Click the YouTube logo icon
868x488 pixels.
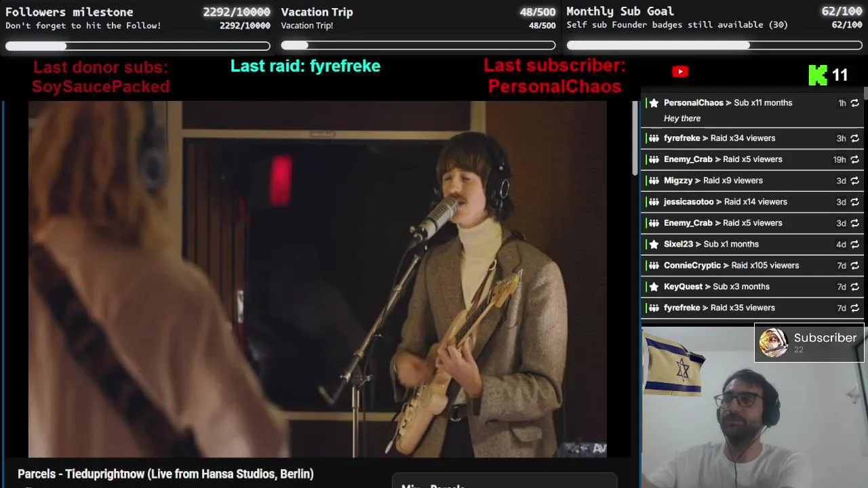pos(680,72)
